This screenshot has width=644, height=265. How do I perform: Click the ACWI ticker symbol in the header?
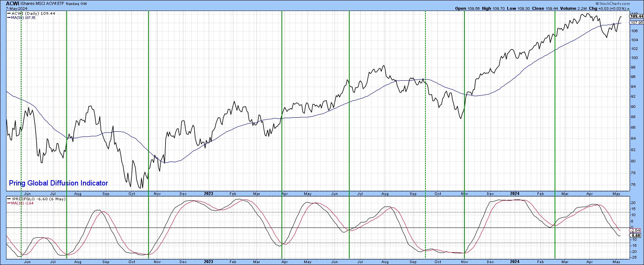13,3
